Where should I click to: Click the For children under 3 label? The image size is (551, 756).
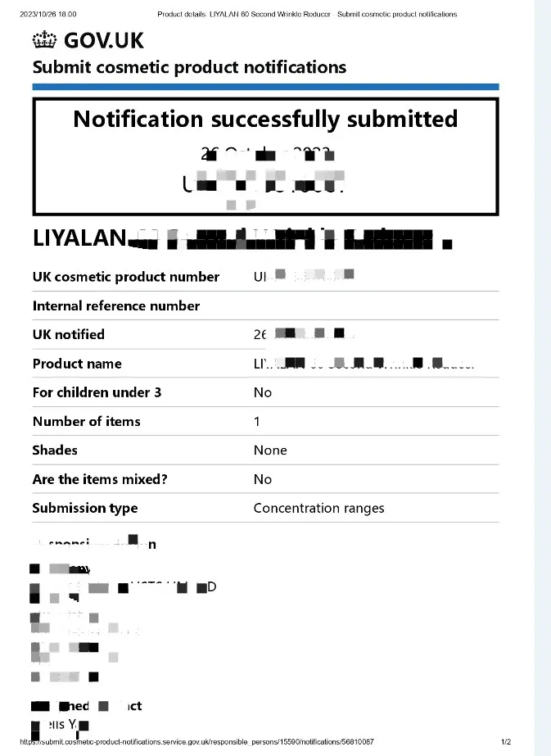click(97, 392)
